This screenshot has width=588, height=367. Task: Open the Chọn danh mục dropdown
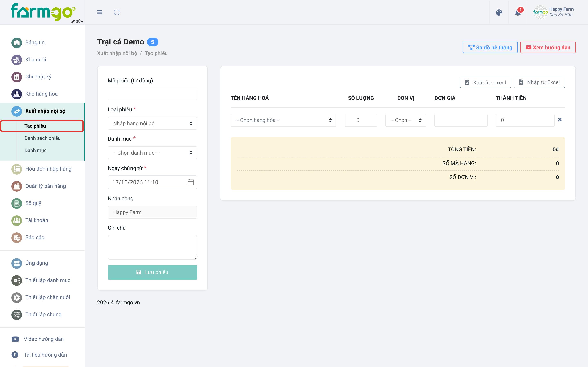click(152, 153)
